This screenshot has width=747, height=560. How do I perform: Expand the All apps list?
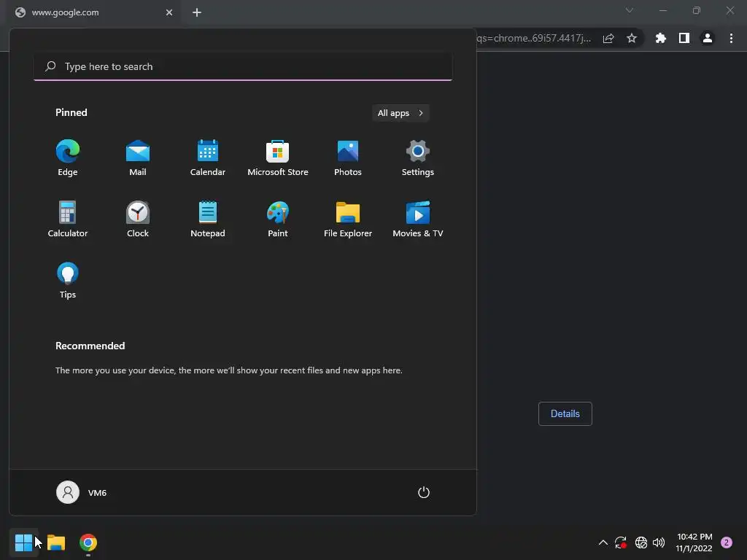tap(400, 113)
